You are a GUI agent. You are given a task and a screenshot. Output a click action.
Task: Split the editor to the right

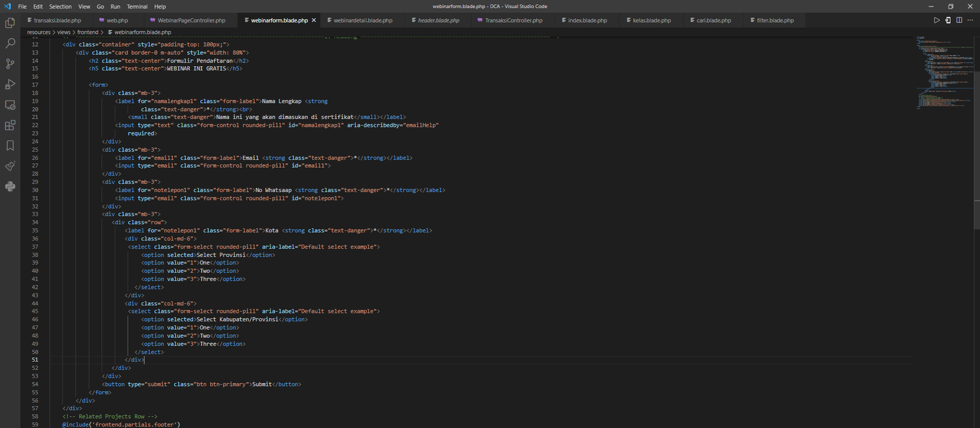coord(959,20)
